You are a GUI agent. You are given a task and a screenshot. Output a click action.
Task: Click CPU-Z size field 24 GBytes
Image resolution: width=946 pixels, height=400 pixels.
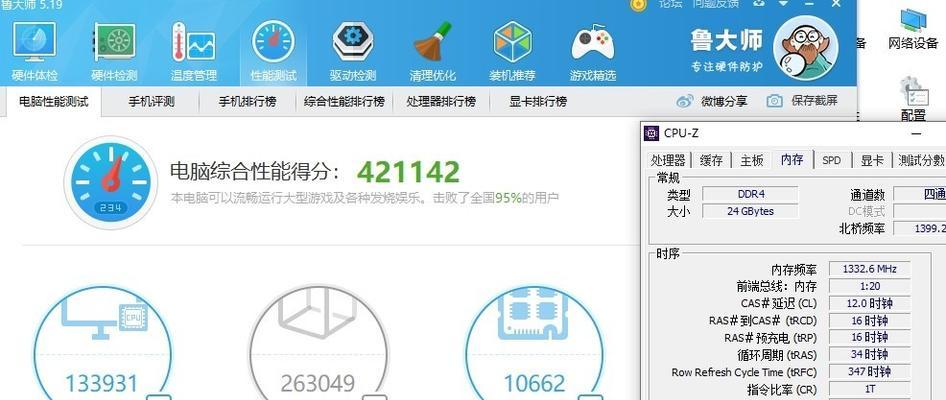coord(751,211)
